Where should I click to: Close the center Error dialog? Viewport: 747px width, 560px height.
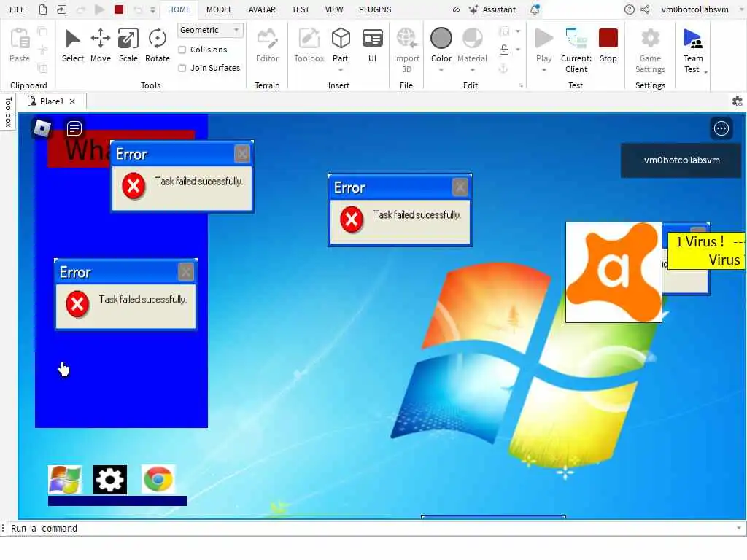tap(460, 187)
